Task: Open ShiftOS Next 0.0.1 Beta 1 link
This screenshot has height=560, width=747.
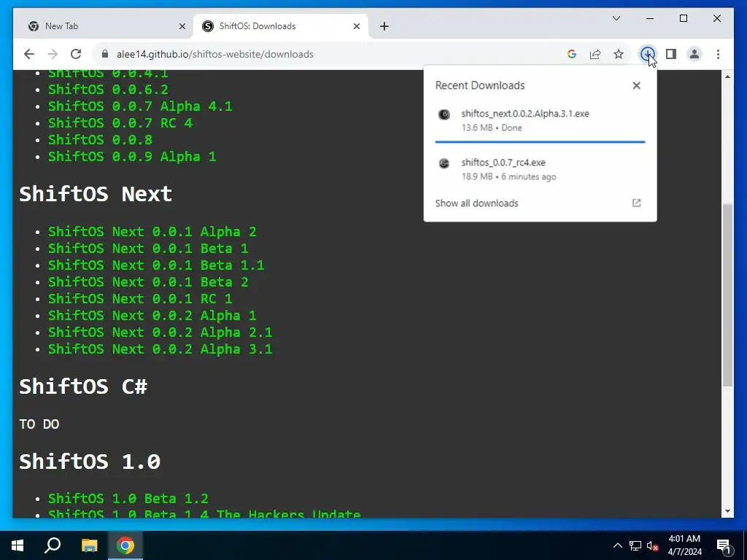Action: 148,249
